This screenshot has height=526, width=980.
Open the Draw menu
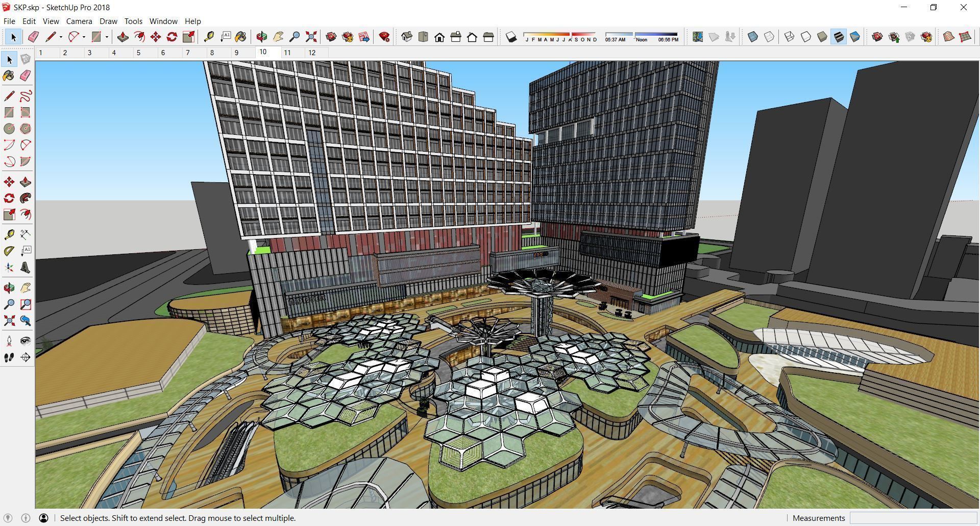coord(108,21)
